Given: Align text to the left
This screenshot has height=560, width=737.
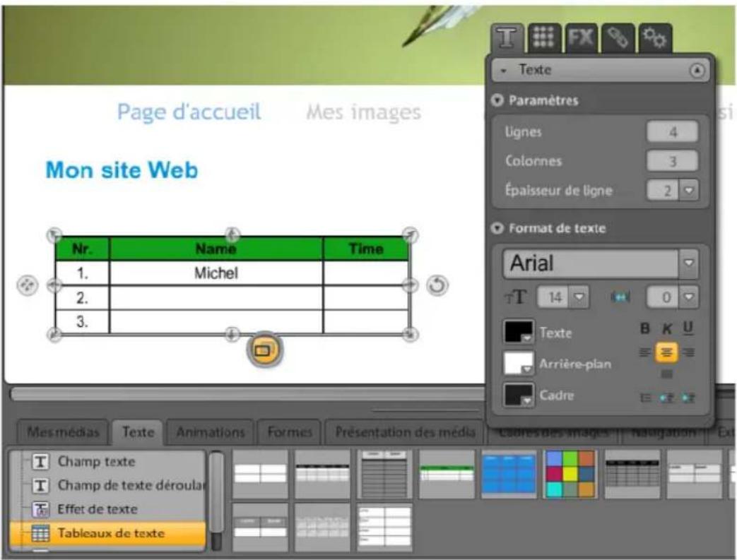Looking at the screenshot, I should point(645,352).
